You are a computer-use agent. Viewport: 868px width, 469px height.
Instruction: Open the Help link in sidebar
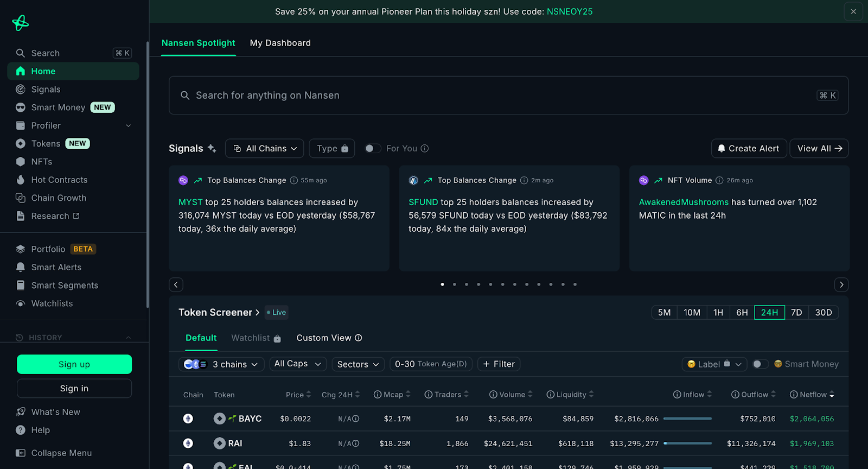[40, 430]
